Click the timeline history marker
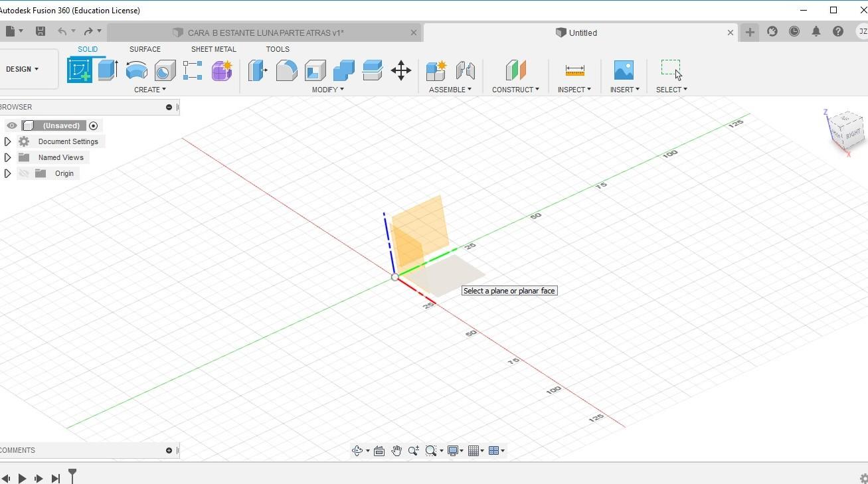This screenshot has height=484, width=868. click(x=72, y=475)
